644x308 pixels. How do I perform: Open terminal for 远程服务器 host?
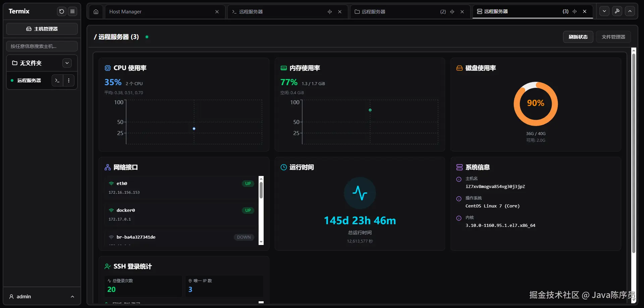57,80
